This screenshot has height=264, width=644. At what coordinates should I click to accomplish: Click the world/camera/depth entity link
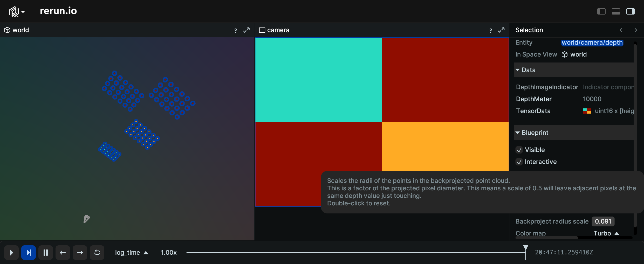pos(592,43)
